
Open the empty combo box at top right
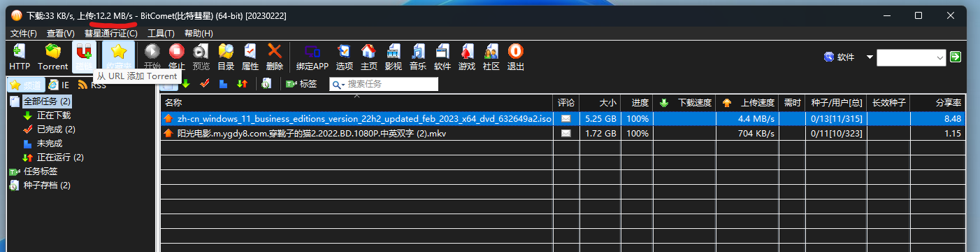tap(911, 57)
